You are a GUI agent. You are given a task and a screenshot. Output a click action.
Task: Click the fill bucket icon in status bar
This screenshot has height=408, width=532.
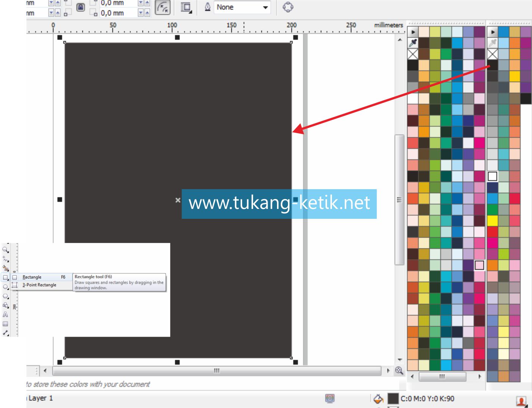(378, 399)
